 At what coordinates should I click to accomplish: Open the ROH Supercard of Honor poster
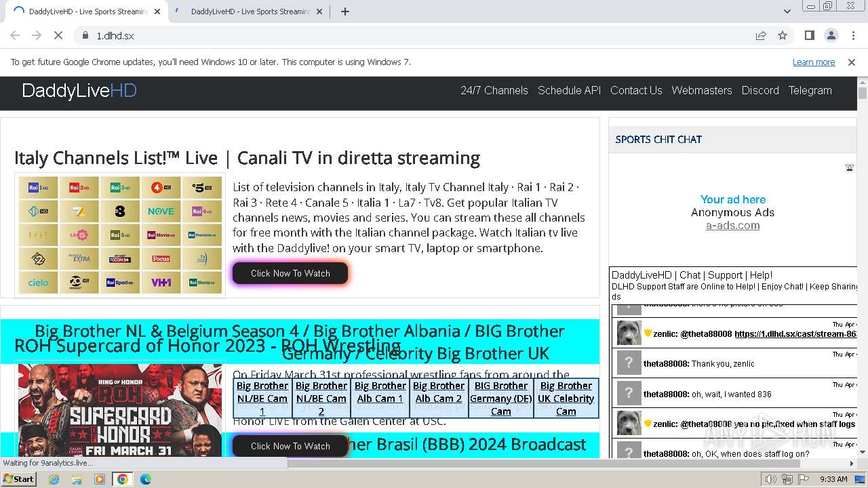pyautogui.click(x=120, y=411)
